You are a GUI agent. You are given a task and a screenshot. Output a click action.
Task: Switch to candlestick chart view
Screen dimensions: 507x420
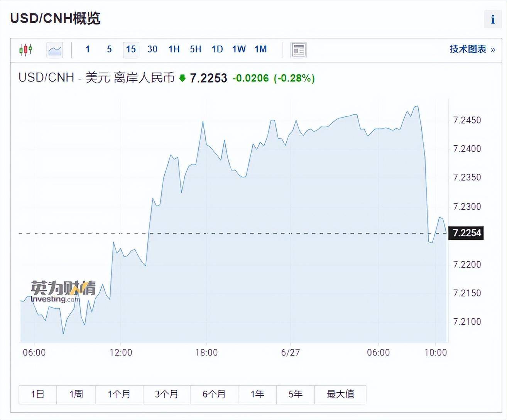pos(25,50)
